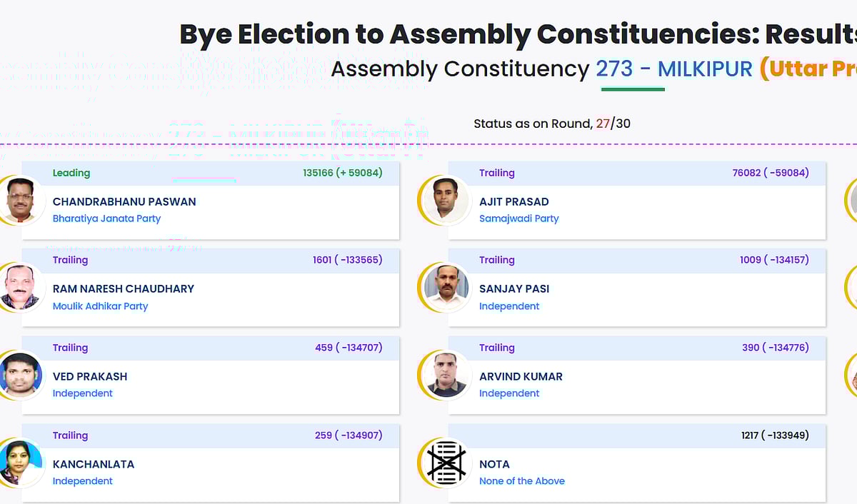Click the 273 - MILKIPUR constituency link
This screenshot has height=504, width=857.
click(x=674, y=69)
